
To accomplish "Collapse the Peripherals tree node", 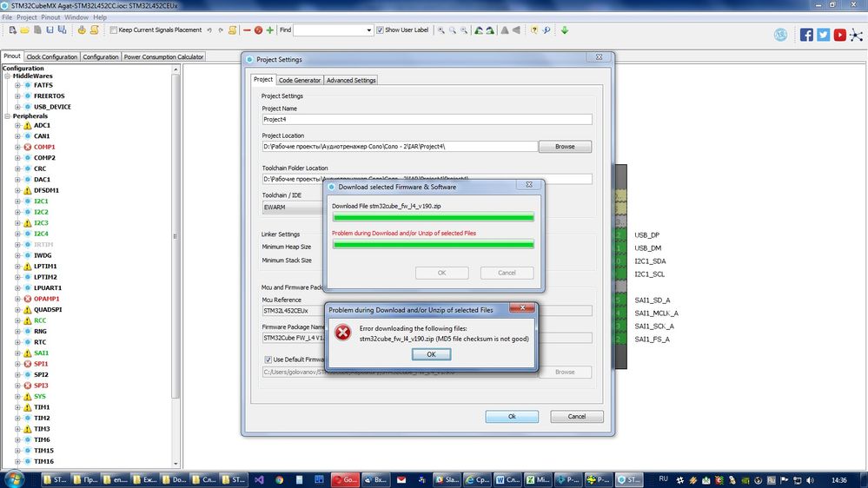I will (8, 116).
